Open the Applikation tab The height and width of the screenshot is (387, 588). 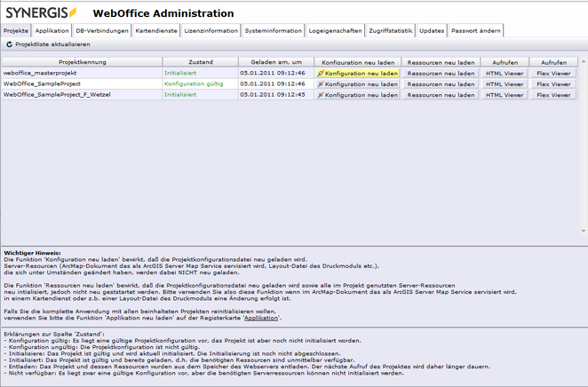52,30
